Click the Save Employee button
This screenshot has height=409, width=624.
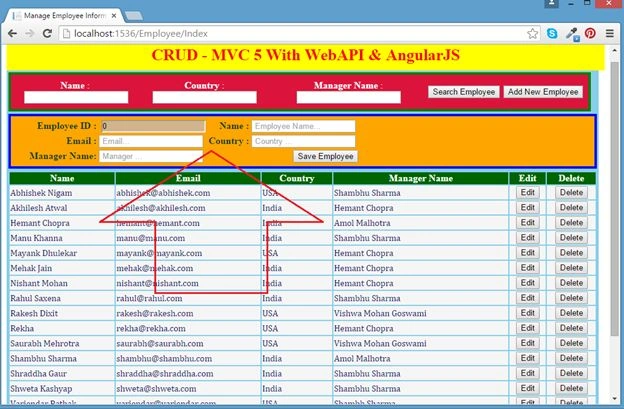[326, 156]
